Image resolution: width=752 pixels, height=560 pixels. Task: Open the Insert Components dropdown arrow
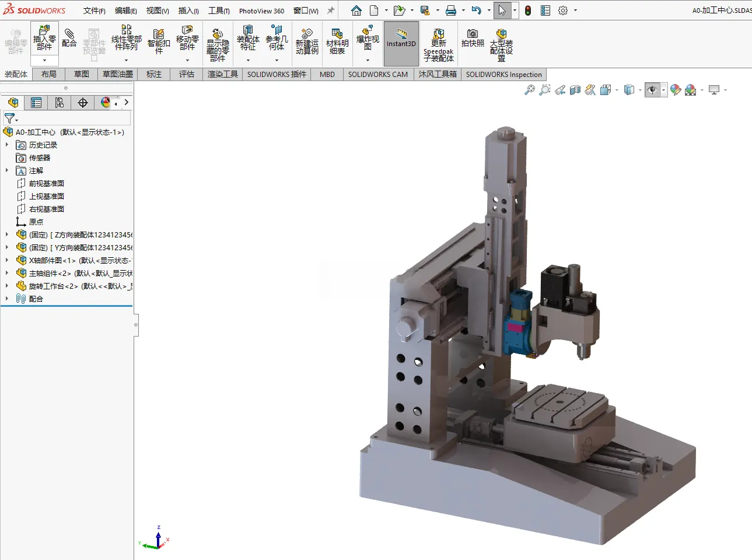click(x=44, y=60)
